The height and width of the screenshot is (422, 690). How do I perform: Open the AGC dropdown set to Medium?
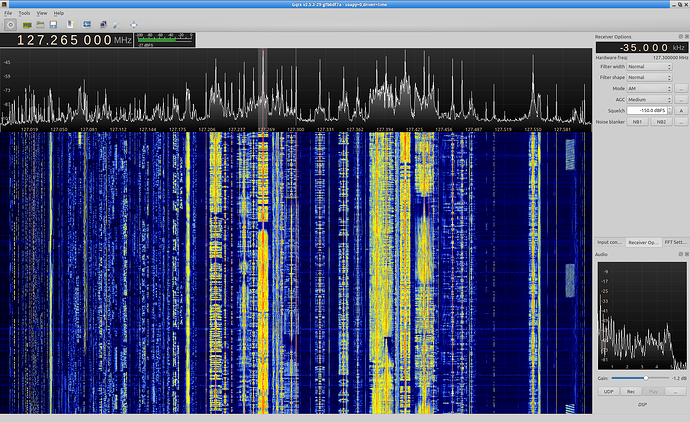tap(649, 99)
